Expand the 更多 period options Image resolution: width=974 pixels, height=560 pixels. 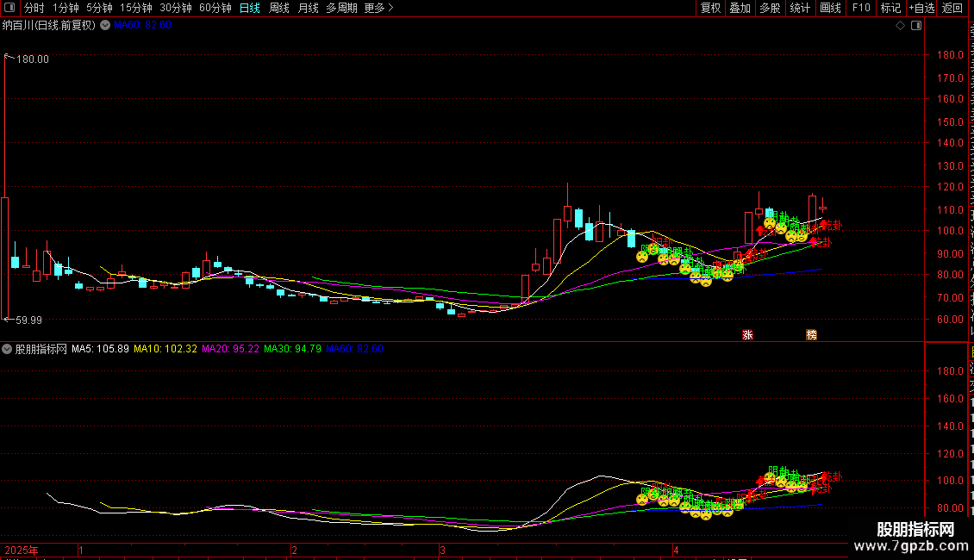pyautogui.click(x=378, y=8)
